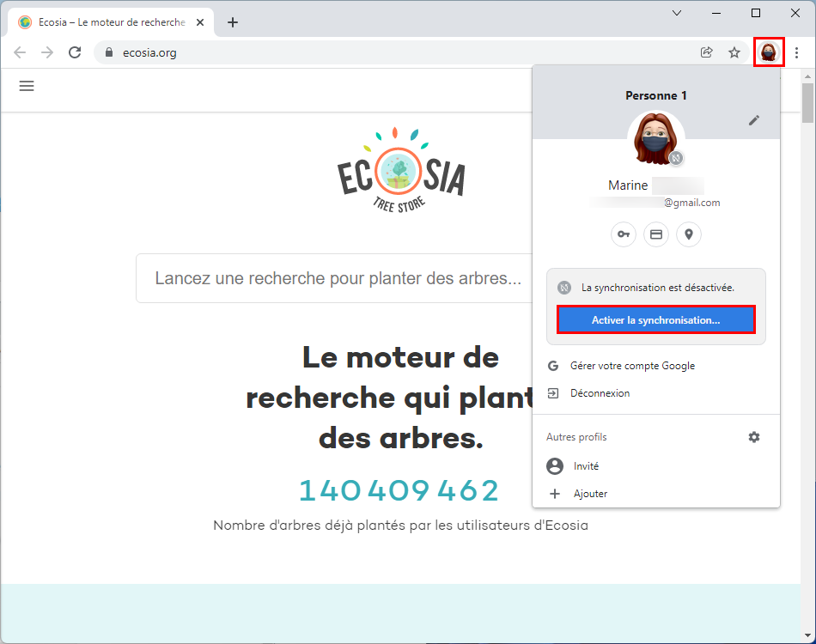Click the Marine account name
Screen dimensions: 816x644
[x=628, y=185]
